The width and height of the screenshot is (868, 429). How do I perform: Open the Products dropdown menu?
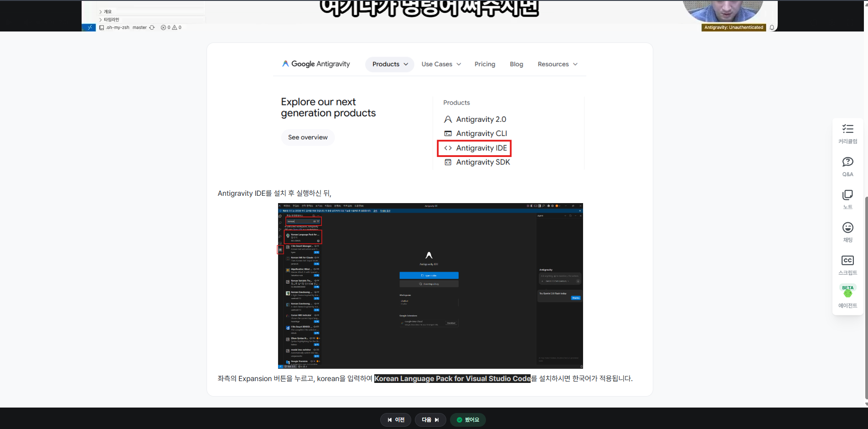tap(390, 64)
